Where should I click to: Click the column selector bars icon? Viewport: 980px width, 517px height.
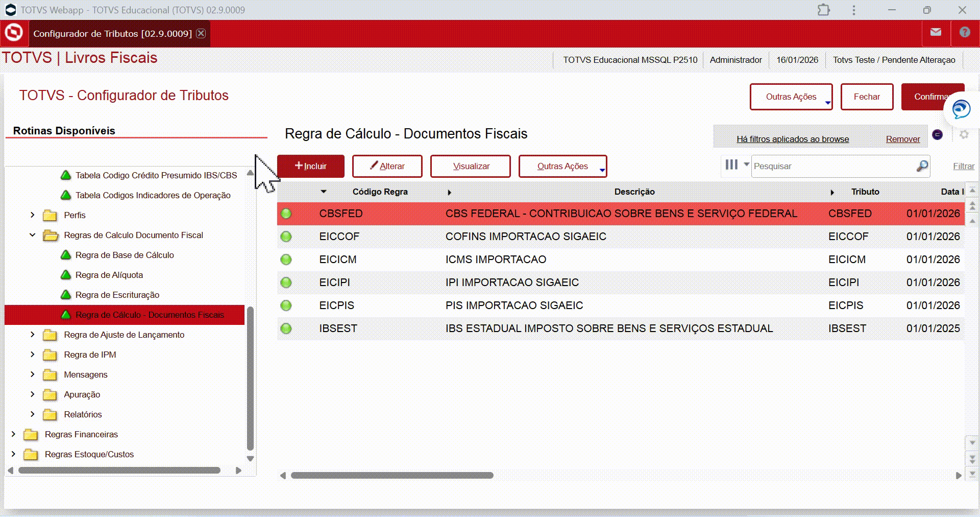(731, 165)
